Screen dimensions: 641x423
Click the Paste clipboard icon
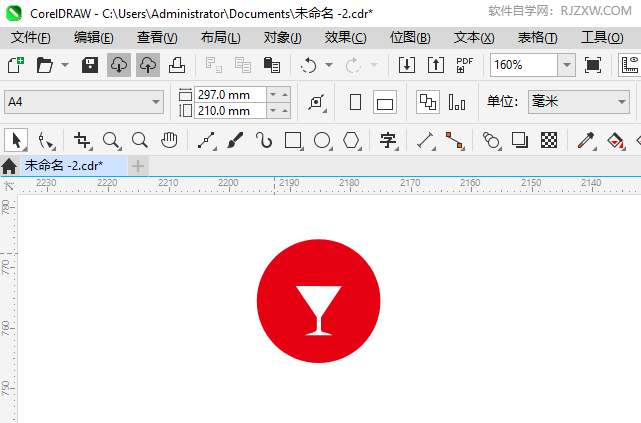tap(272, 65)
